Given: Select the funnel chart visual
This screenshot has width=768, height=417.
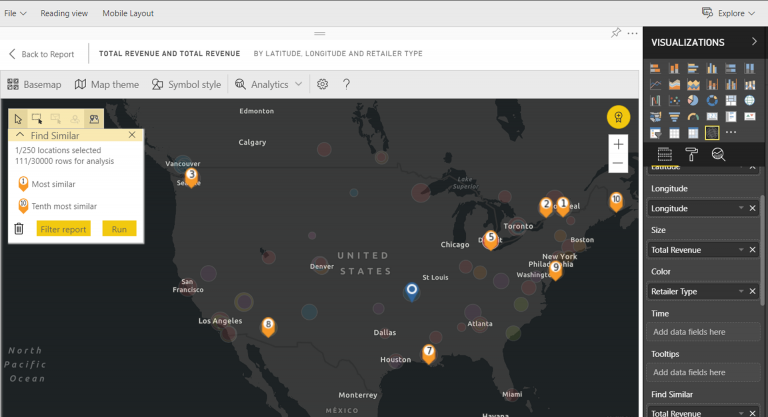Looking at the screenshot, I should 674,117.
